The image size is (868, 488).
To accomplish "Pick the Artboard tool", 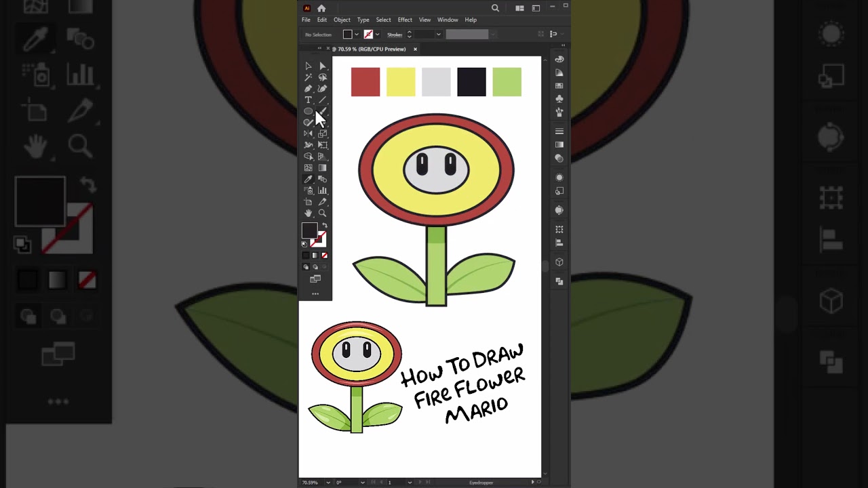I will (308, 202).
